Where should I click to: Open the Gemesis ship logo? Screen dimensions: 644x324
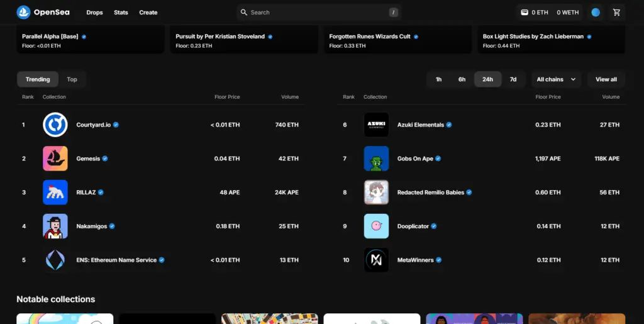click(55, 159)
